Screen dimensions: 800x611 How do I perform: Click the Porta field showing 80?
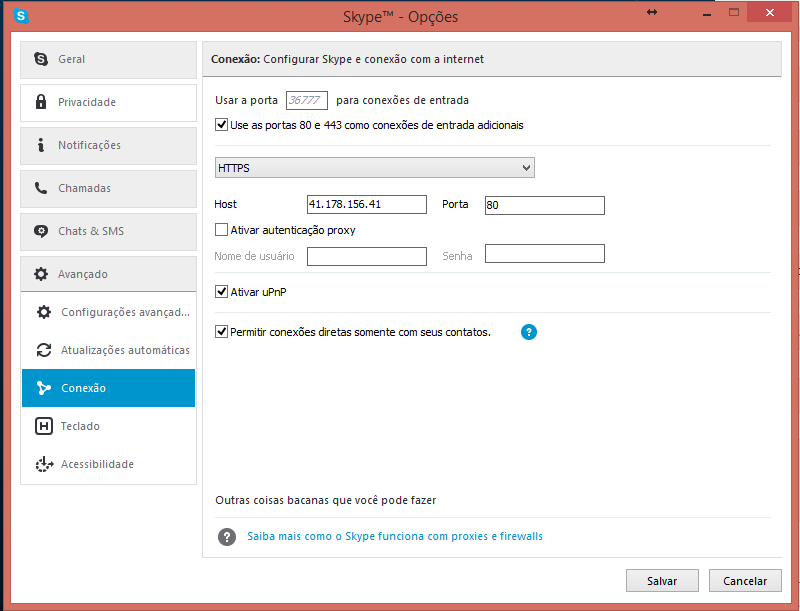tap(544, 205)
